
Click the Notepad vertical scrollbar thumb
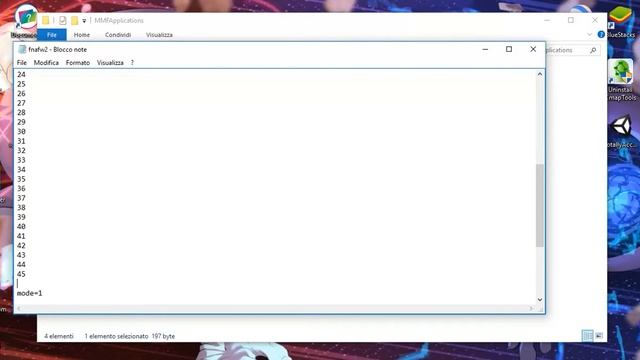(x=540, y=205)
